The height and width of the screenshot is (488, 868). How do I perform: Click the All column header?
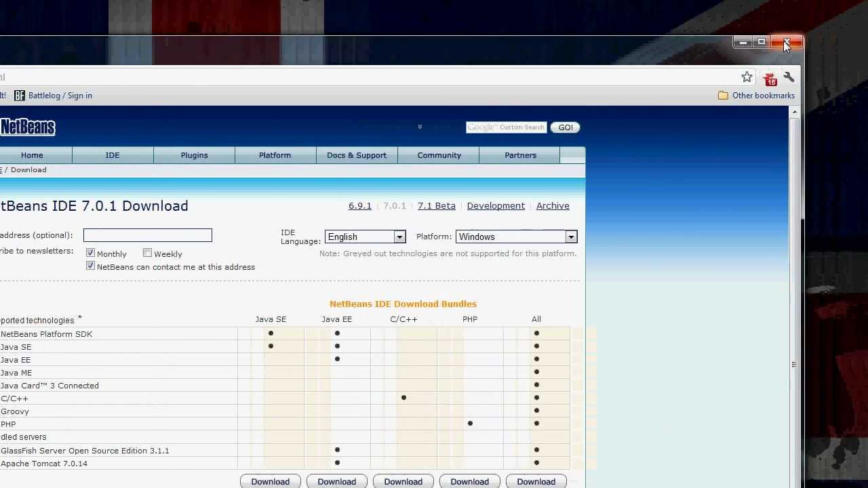(536, 319)
